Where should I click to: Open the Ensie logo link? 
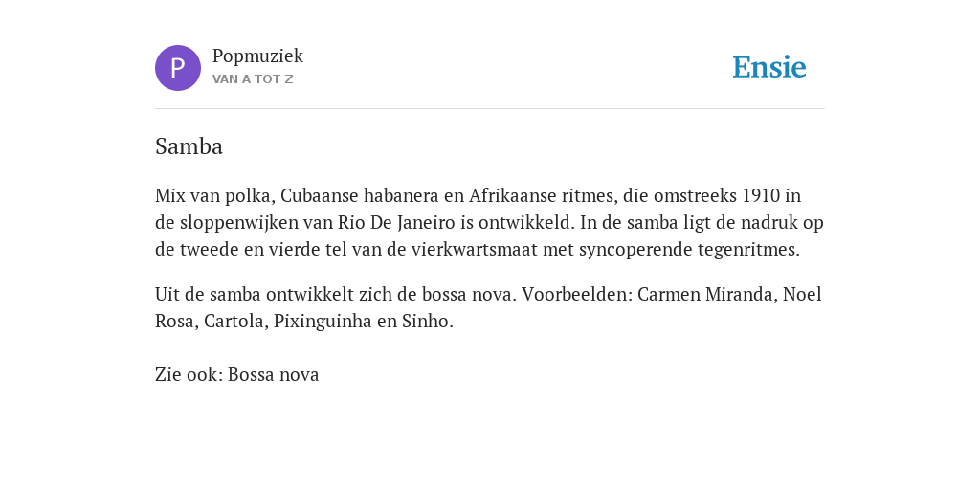[x=769, y=67]
